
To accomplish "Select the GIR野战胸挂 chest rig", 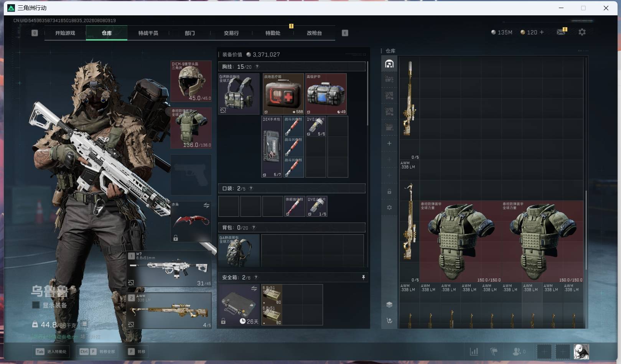I will click(239, 94).
